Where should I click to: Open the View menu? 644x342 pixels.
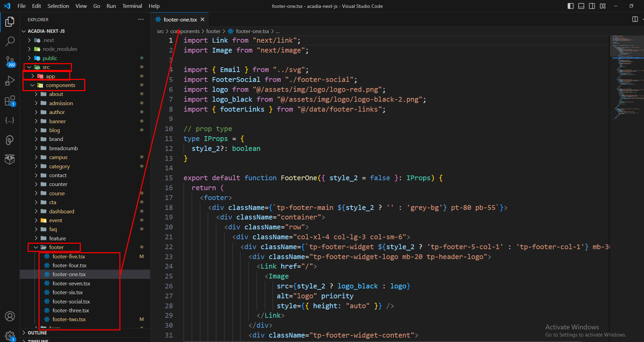pos(81,6)
